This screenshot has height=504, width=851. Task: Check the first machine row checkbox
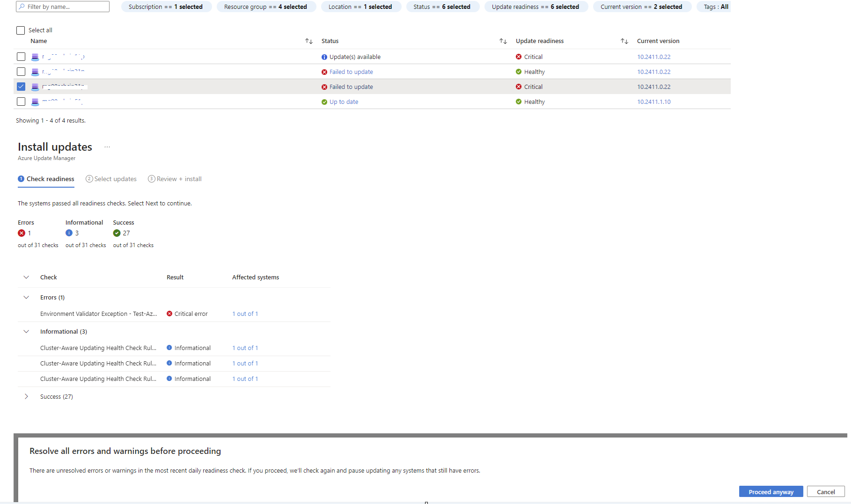pyautogui.click(x=21, y=56)
